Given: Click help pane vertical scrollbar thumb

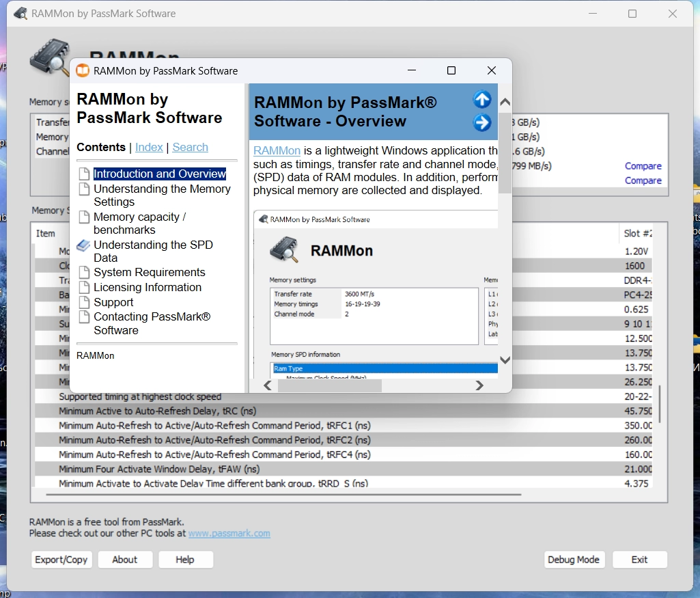Looking at the screenshot, I should 505,152.
